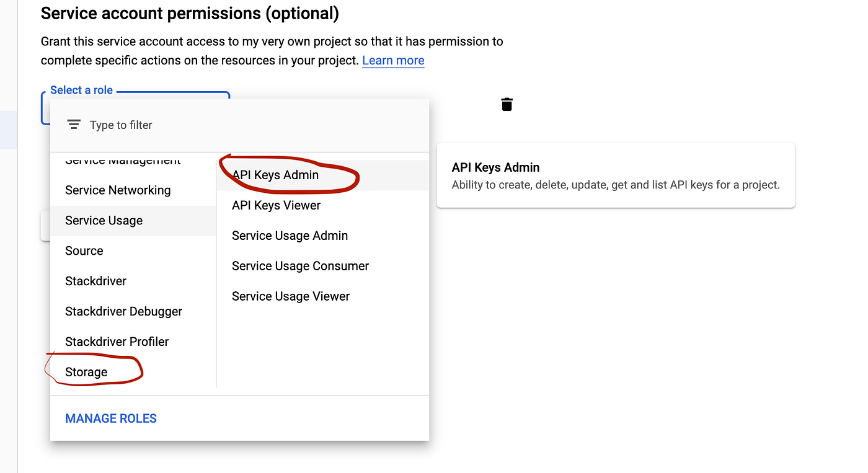Open the Stackdriver Profiler category
This screenshot has width=868, height=473.
pos(117,342)
